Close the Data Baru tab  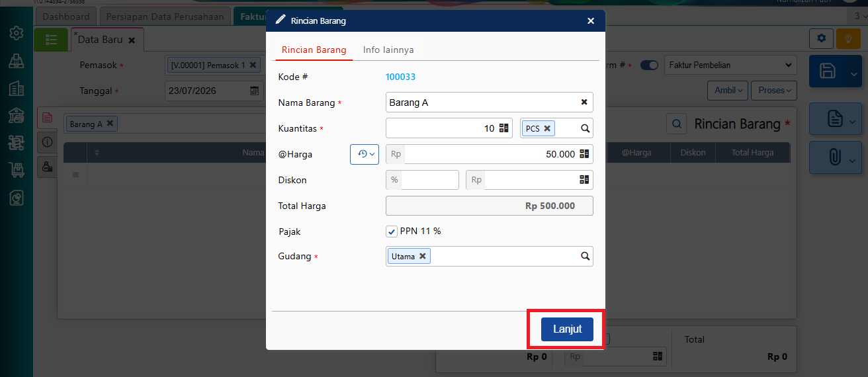point(132,40)
